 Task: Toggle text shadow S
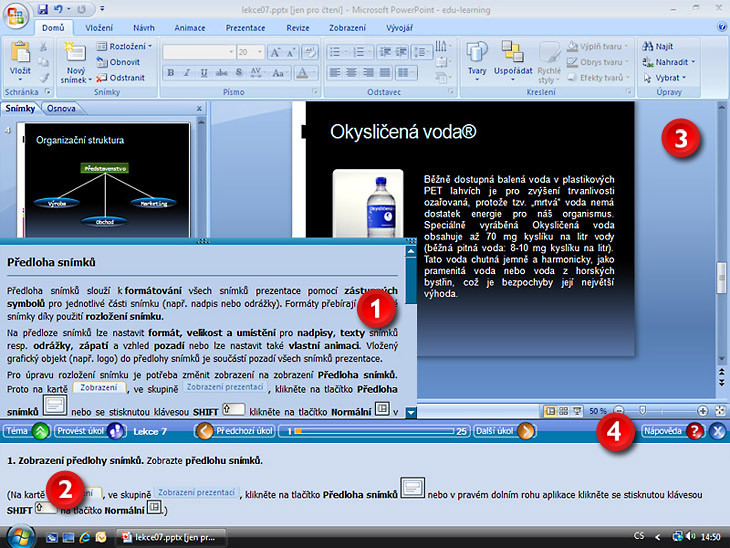[239, 73]
